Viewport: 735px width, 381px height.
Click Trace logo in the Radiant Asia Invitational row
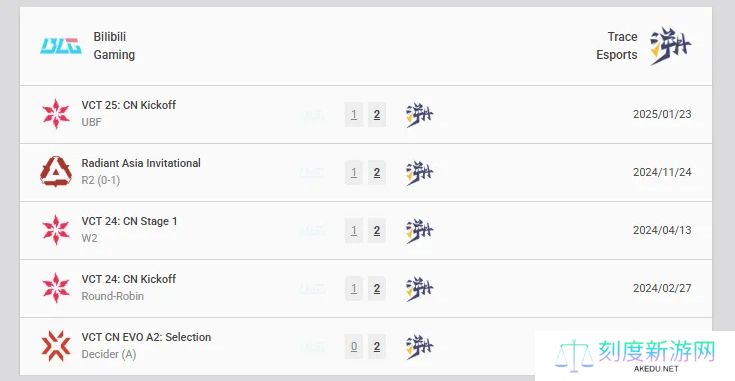[x=420, y=173]
